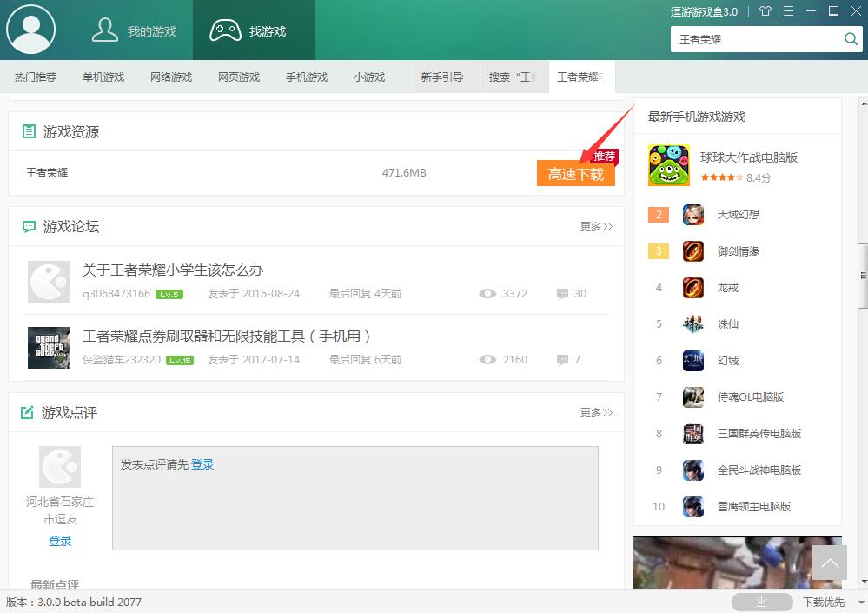Open 诛仙 in the ranking list
The width and height of the screenshot is (868, 613).
point(728,324)
